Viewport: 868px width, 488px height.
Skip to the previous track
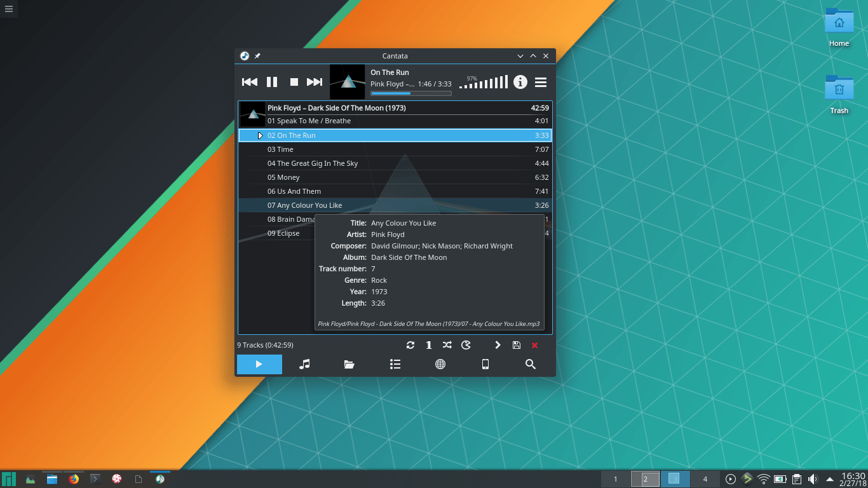click(x=250, y=82)
